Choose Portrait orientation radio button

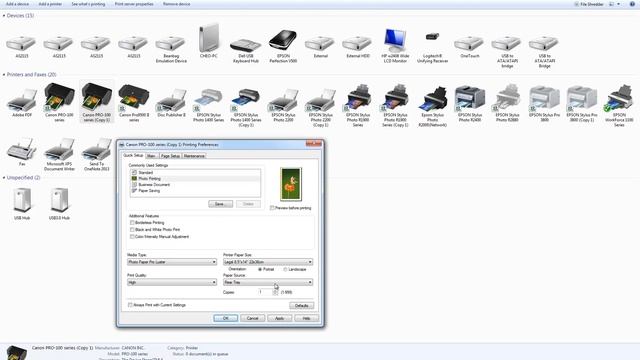point(260,269)
